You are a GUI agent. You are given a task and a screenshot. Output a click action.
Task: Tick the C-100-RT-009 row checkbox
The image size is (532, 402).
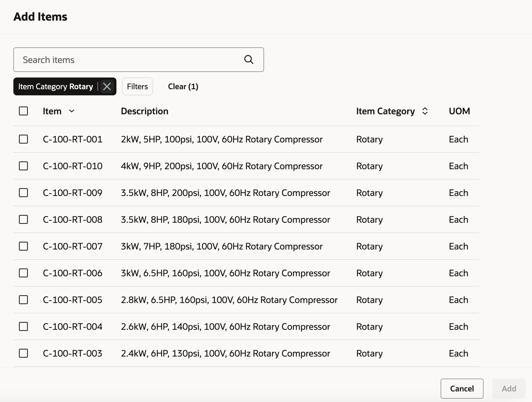point(23,193)
